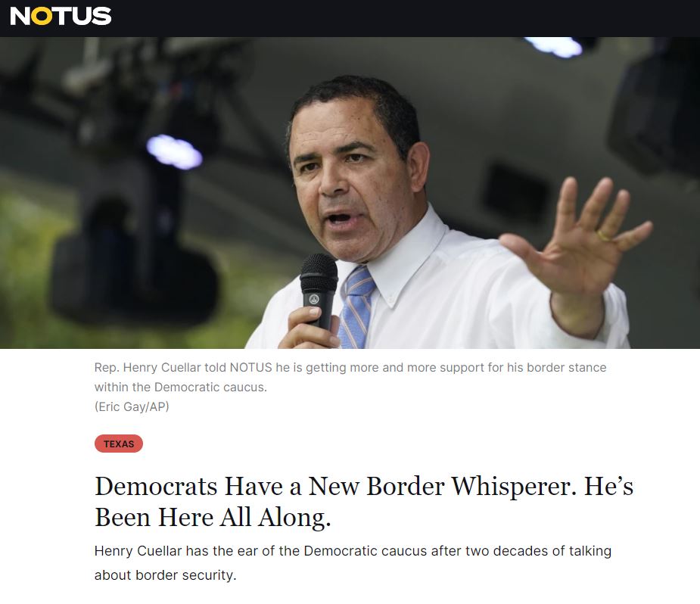Click the 'within the Democratic caucus.' caption line
The image size is (700, 604).
click(x=181, y=387)
